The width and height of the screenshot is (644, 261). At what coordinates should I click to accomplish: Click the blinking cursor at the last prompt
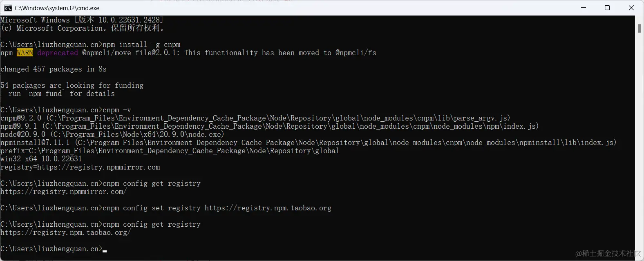click(105, 250)
